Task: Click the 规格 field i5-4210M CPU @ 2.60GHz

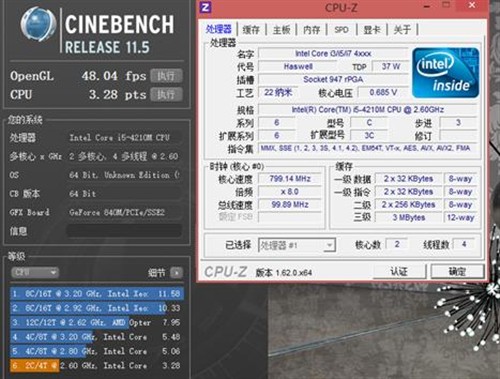Action: [368, 110]
